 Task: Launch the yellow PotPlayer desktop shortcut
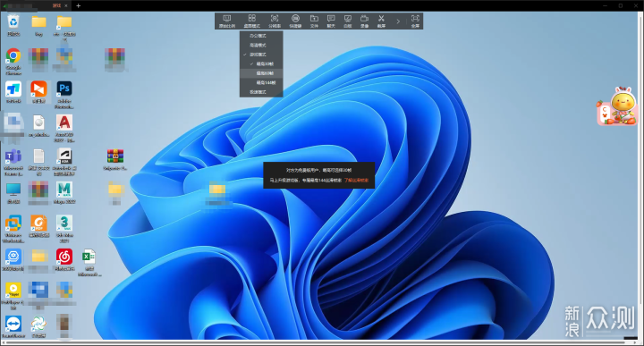[13, 296]
